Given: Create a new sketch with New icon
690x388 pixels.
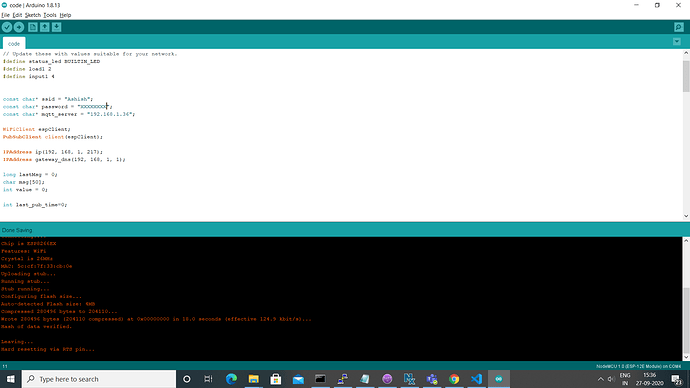Looking at the screenshot, I should click(33, 27).
